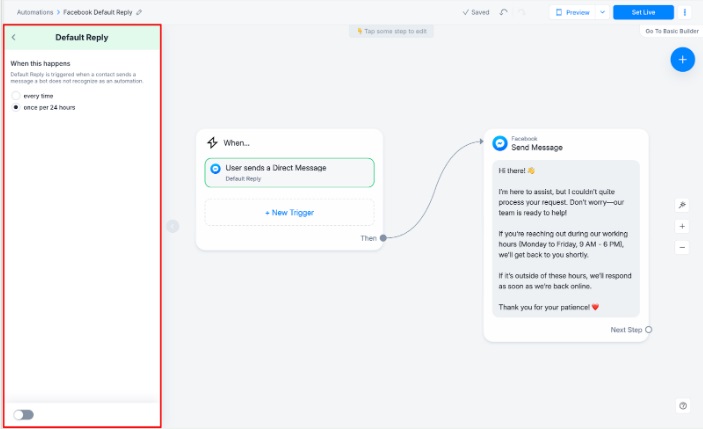Screen dimensions: 703x429
Task: Open the Automations breadcrumb
Action: 35,12
